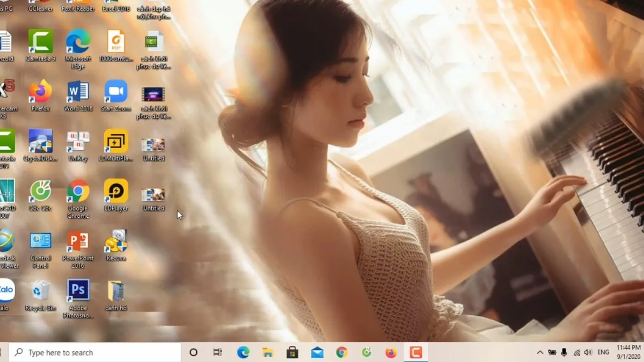Open PowerPoint 2016
Viewport: 644px width, 362px height.
78,242
